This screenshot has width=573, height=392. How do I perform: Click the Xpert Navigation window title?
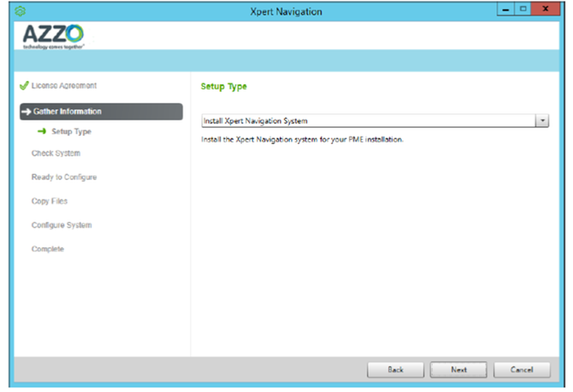click(x=286, y=11)
